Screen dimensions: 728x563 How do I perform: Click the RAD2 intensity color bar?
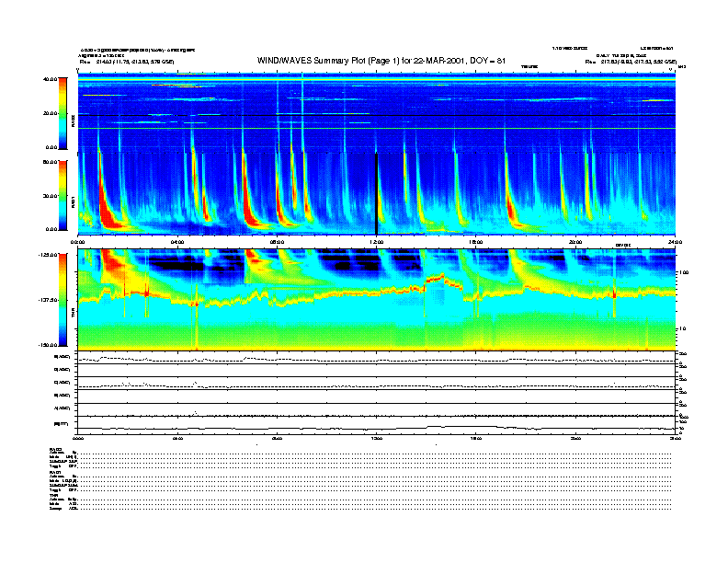click(63, 113)
